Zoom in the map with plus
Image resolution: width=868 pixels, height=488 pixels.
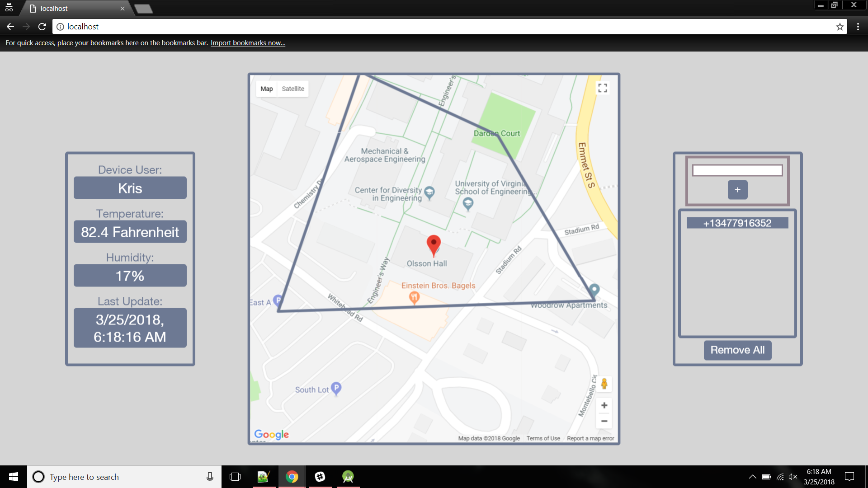tap(604, 405)
